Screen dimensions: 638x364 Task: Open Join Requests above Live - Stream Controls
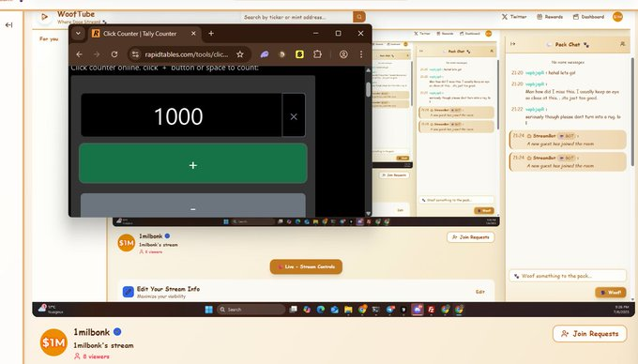pyautogui.click(x=471, y=237)
